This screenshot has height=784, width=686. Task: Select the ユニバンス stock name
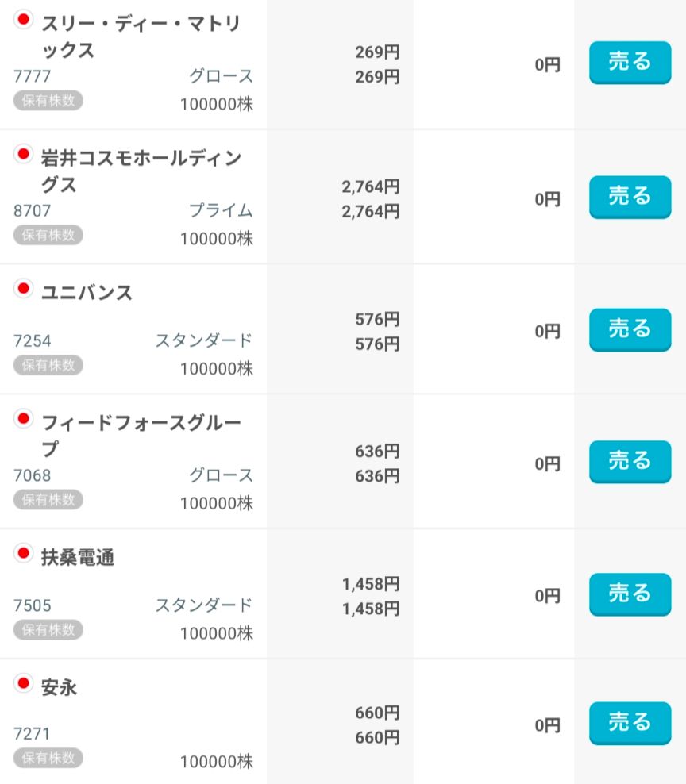[x=87, y=293]
